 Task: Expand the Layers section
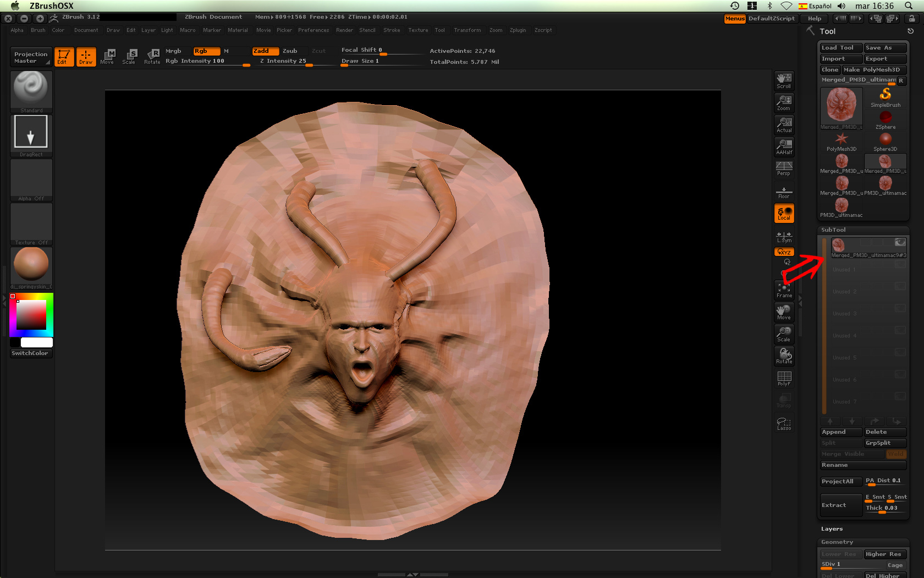pyautogui.click(x=832, y=529)
